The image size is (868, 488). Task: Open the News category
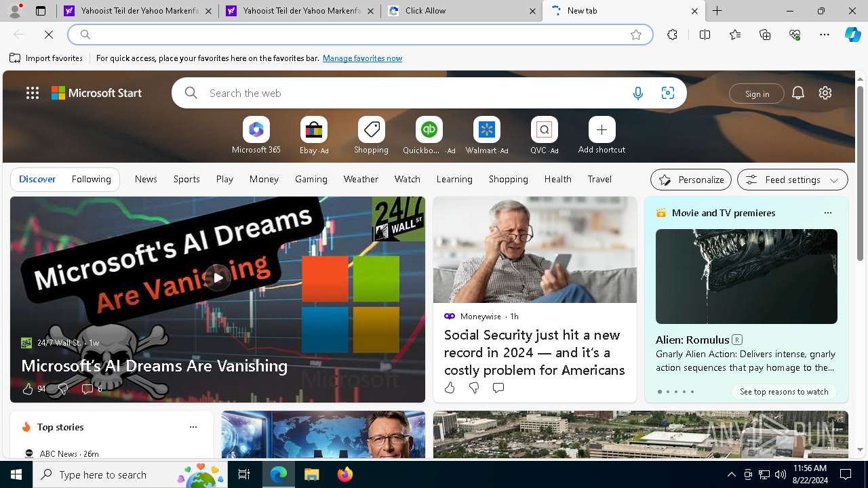click(x=146, y=179)
